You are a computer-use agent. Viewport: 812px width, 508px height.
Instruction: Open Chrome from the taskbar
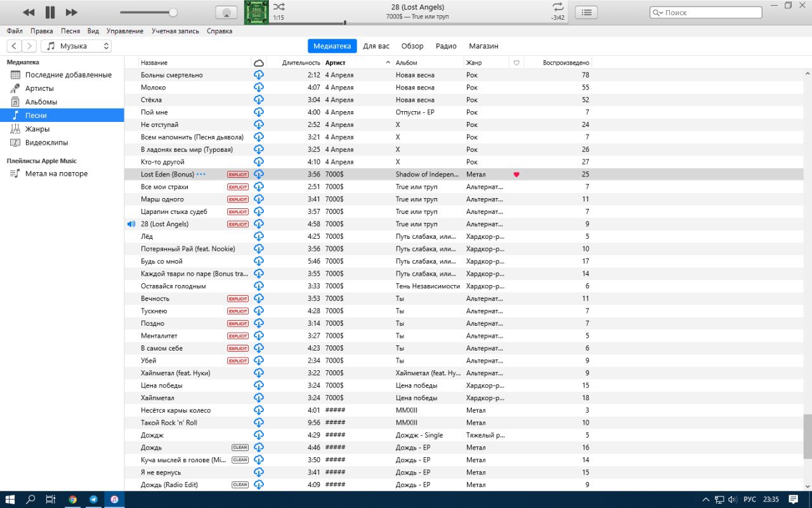click(73, 499)
